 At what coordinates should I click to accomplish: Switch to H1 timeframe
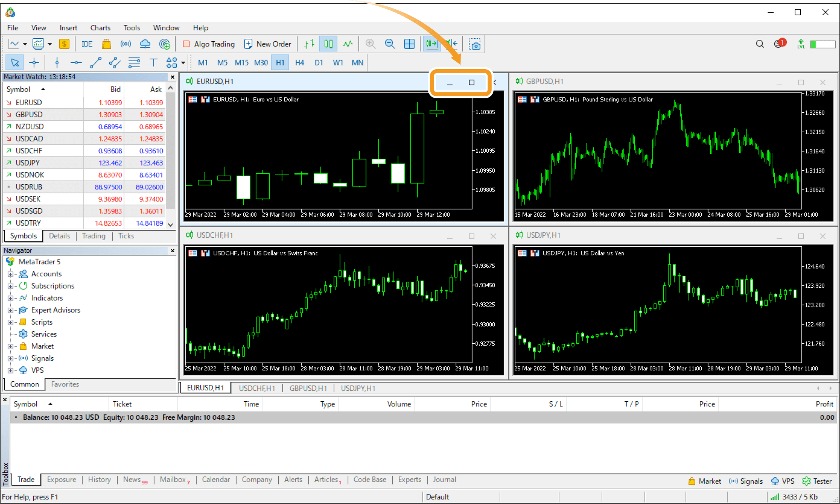[280, 62]
